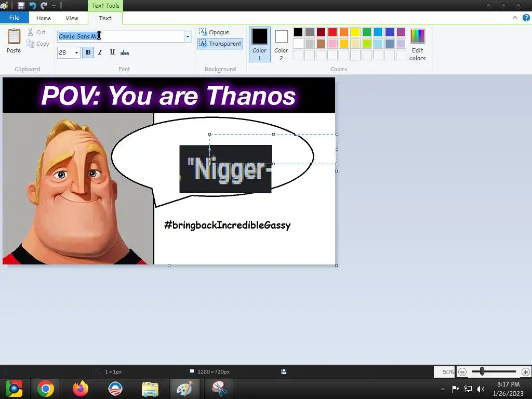The image size is (532, 399).
Task: Select the Color 2 background button
Action: 281,45
